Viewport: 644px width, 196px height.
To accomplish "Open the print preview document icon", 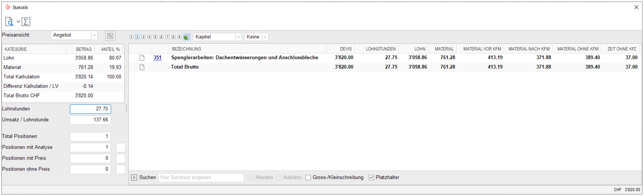I will (9, 22).
